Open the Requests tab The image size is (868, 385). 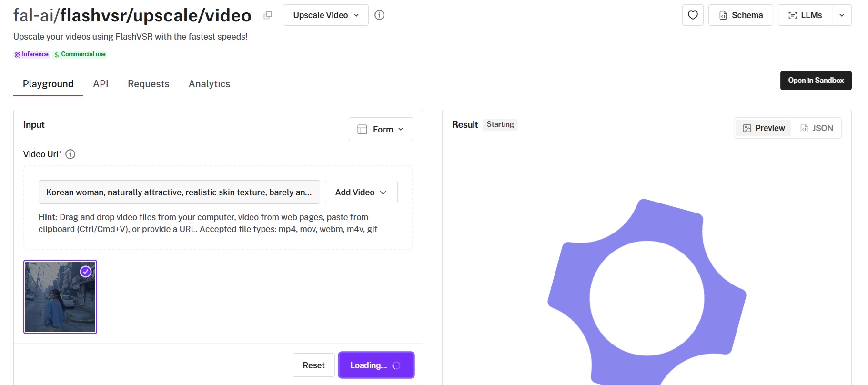tap(149, 84)
